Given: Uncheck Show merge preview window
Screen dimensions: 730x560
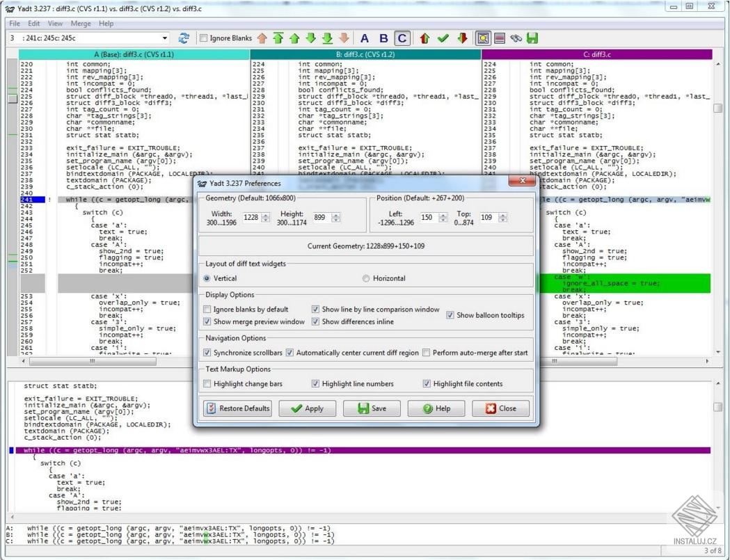Looking at the screenshot, I should 207,321.
